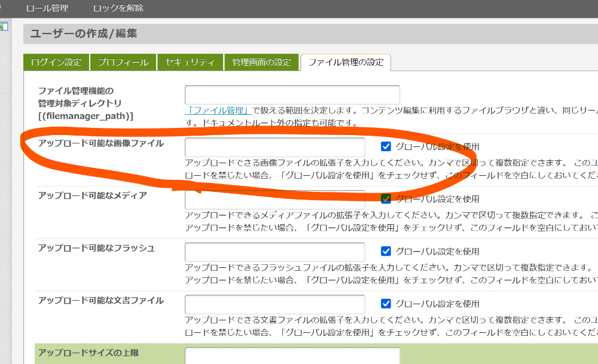Click the アップロード可能な文書ファイル input box
598x364 pixels.
coord(274,304)
